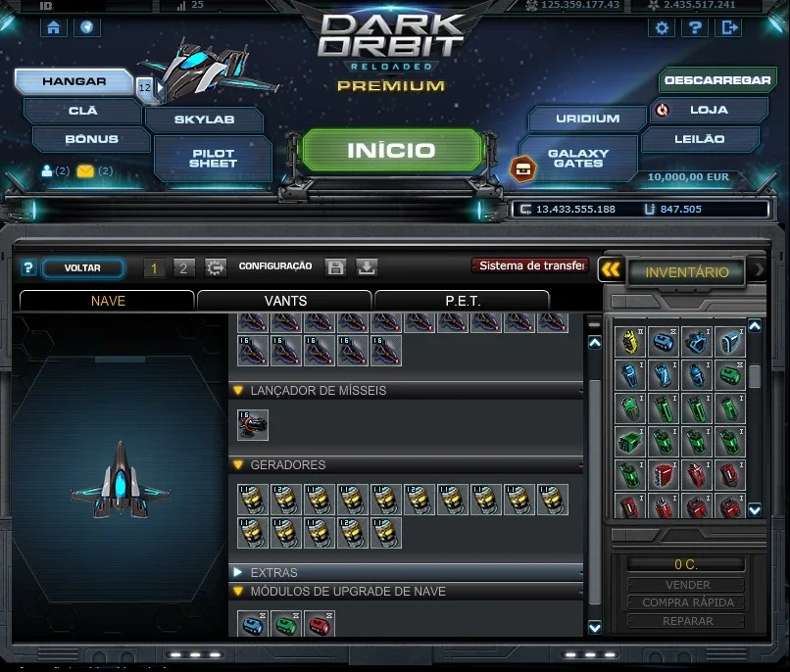Click the logout exit icon
790x672 pixels.
(729, 27)
